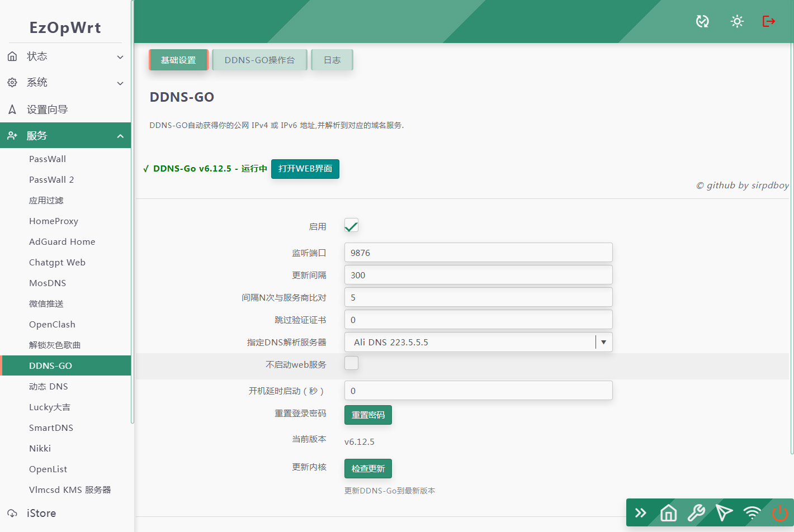The image size is (794, 532).
Task: Open 解锁灰色歌曲 in the sidebar
Action: click(x=55, y=345)
